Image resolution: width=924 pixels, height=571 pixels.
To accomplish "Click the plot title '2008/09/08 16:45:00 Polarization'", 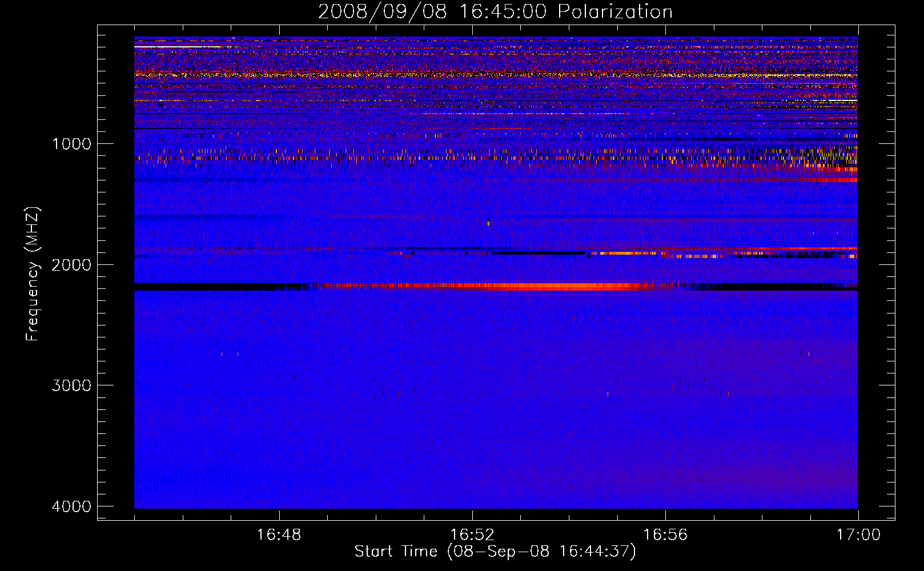I will [x=495, y=11].
